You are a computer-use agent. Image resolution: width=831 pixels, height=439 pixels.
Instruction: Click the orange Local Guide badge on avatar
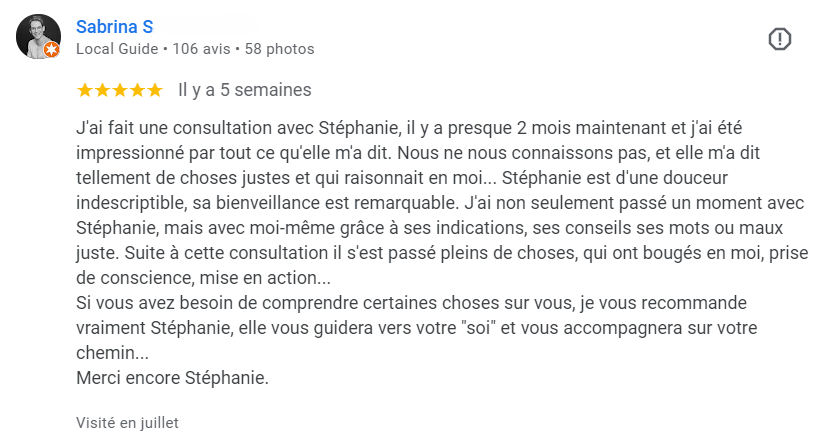[52, 50]
